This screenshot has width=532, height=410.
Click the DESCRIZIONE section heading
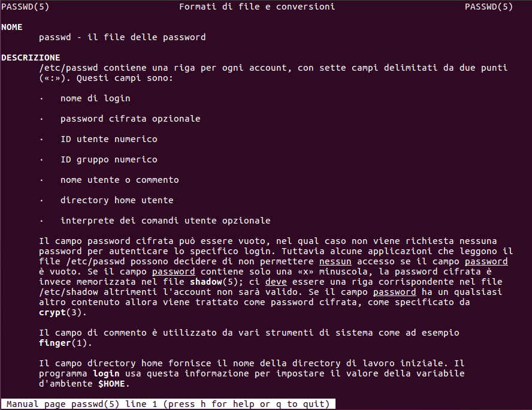pyautogui.click(x=31, y=58)
